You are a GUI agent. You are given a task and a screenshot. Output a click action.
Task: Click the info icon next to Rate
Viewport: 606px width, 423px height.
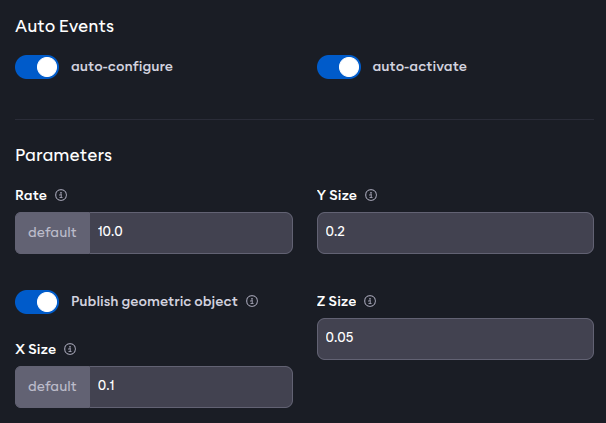(x=61, y=195)
